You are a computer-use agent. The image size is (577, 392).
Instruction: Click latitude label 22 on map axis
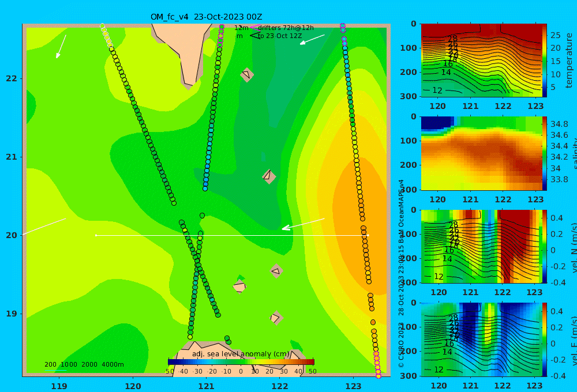click(x=12, y=78)
